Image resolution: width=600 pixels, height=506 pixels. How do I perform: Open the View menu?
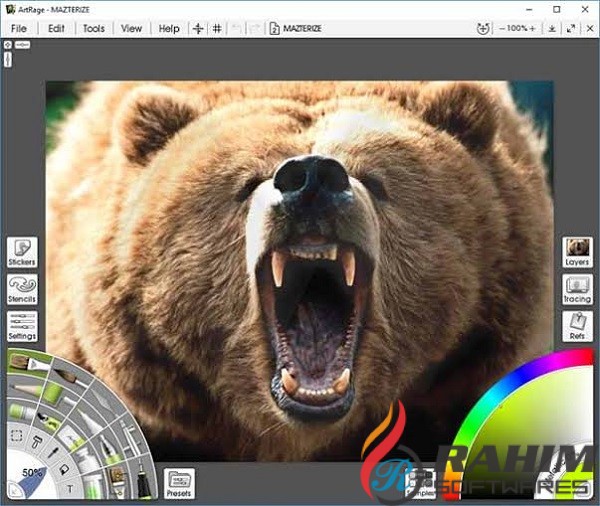tap(131, 28)
